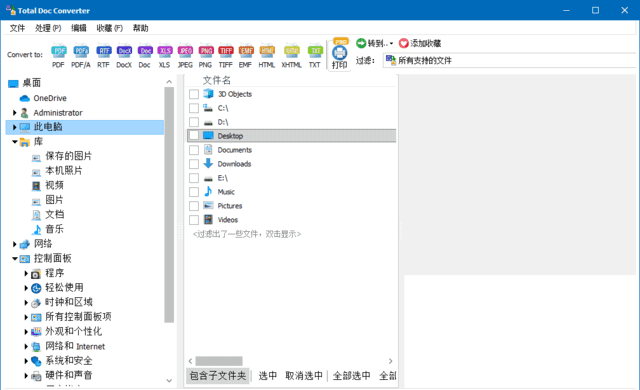This screenshot has width=640, height=390.
Task: Expand the Administrator tree node
Action: (x=14, y=113)
